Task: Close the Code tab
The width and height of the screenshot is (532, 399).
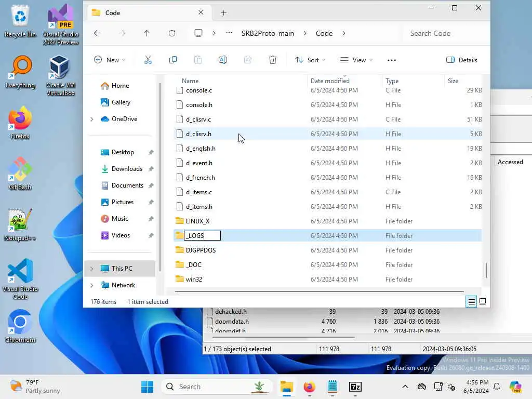Action: click(201, 12)
